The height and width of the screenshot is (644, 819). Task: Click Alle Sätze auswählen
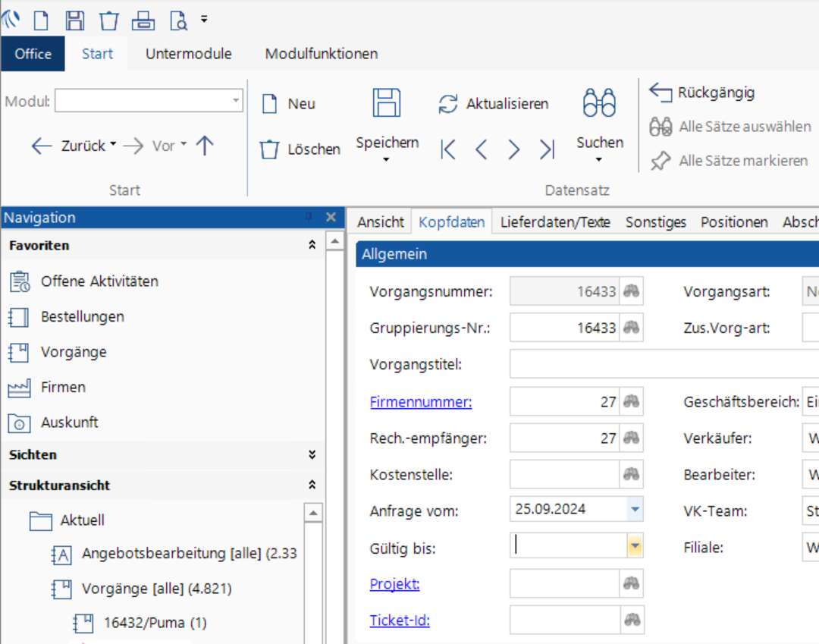click(730, 127)
